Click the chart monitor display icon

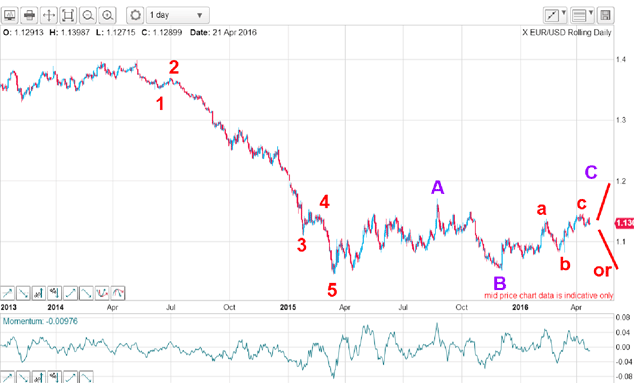(x=9, y=15)
